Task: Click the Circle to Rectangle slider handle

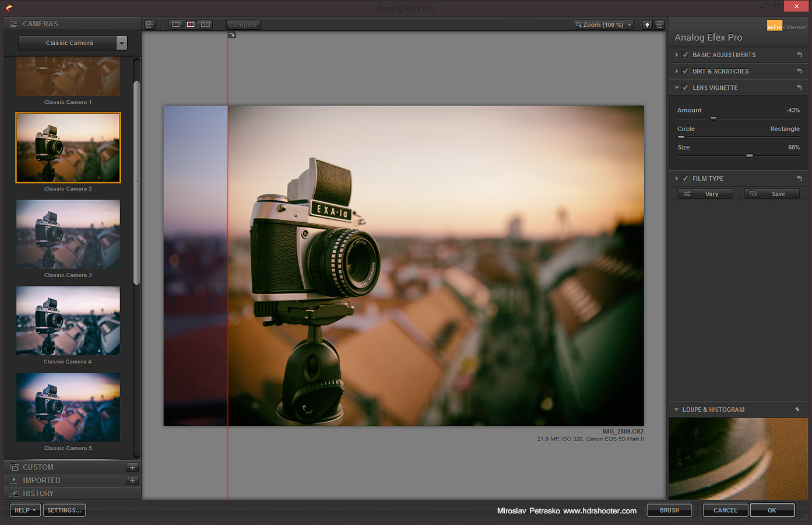Action: tap(681, 137)
